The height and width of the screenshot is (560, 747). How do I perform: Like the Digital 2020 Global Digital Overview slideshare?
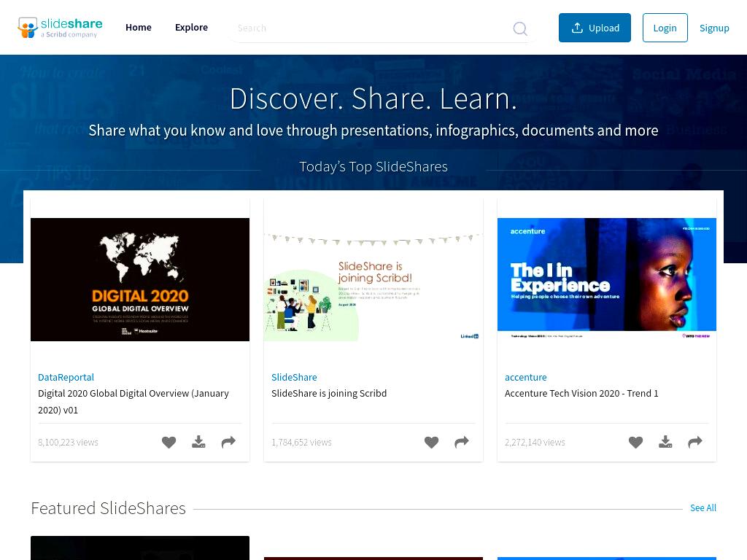169,443
